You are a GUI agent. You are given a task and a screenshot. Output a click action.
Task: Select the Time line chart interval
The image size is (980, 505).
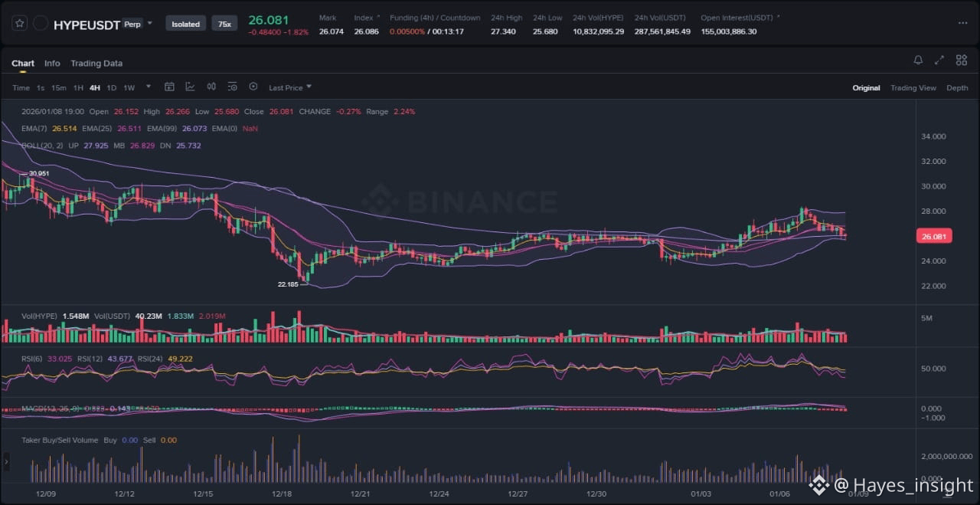click(x=21, y=87)
